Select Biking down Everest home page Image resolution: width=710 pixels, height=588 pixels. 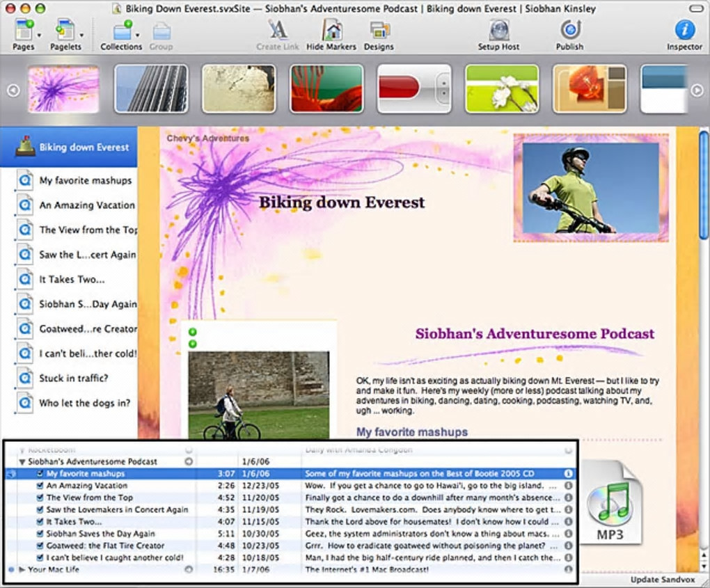point(69,147)
